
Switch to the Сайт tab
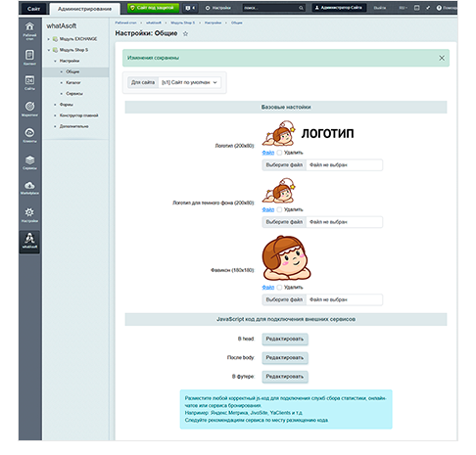coord(33,9)
